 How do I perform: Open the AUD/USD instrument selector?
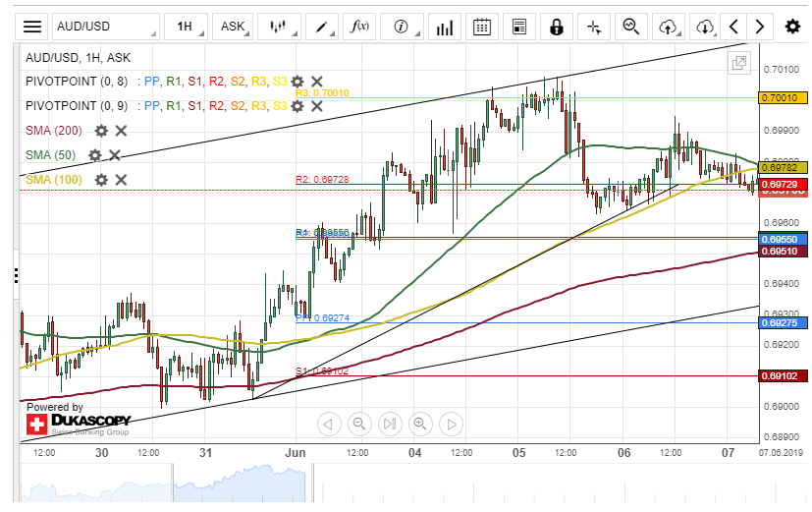point(104,27)
